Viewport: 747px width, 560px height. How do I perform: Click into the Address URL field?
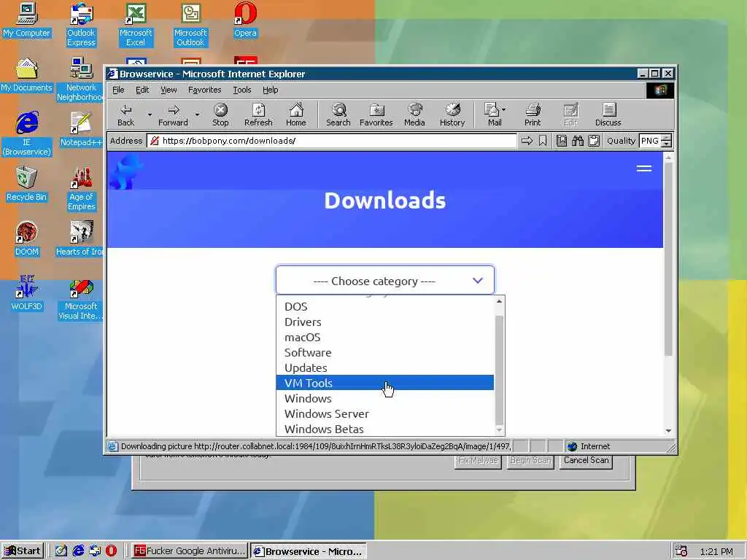(332, 141)
